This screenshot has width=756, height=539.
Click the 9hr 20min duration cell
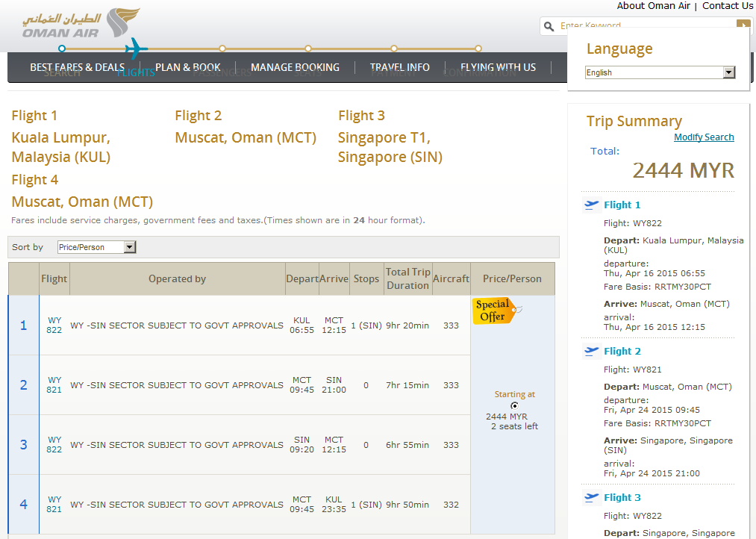click(407, 325)
